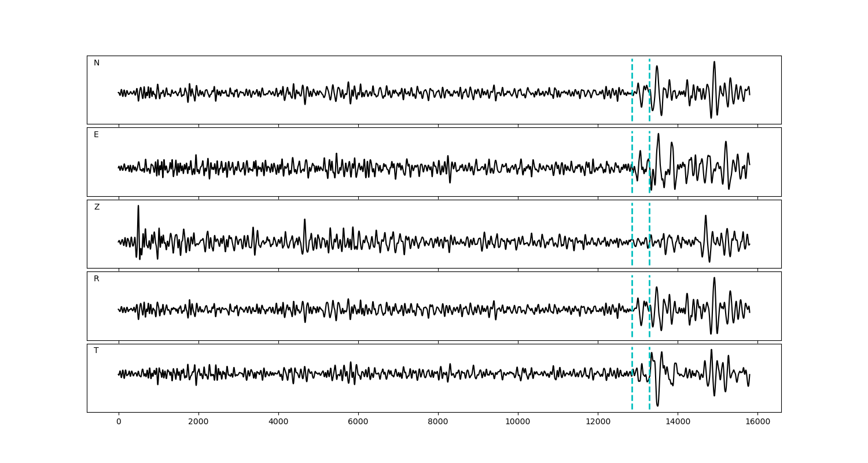
Task: Select the R component panel label
Action: pyautogui.click(x=97, y=279)
